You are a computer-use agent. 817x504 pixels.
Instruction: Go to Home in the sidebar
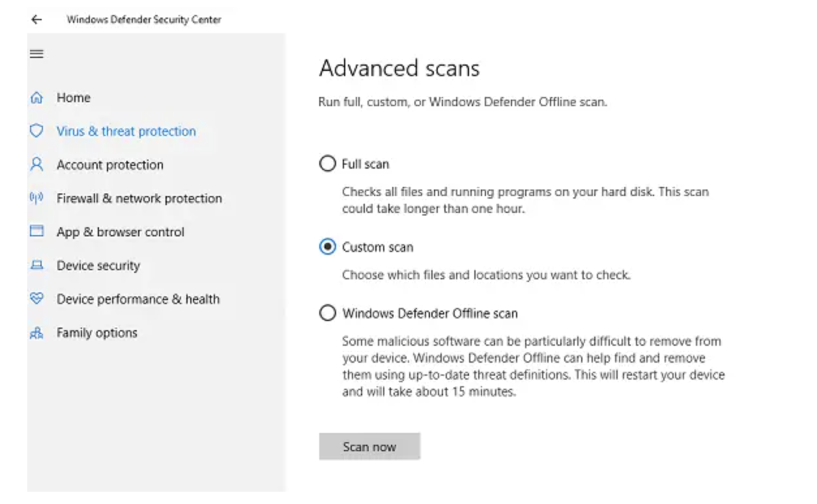[x=74, y=98]
